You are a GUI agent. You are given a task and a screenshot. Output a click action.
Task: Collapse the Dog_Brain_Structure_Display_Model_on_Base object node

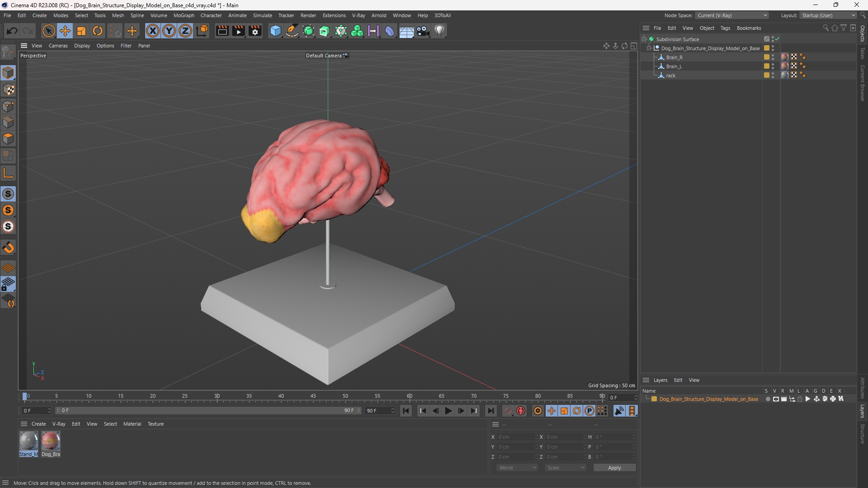pos(649,48)
